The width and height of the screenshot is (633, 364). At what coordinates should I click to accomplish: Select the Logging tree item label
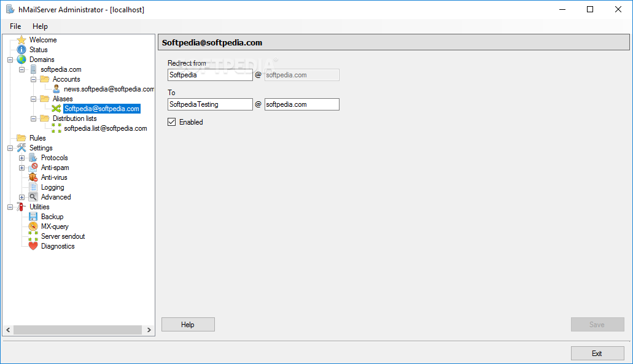(x=52, y=187)
